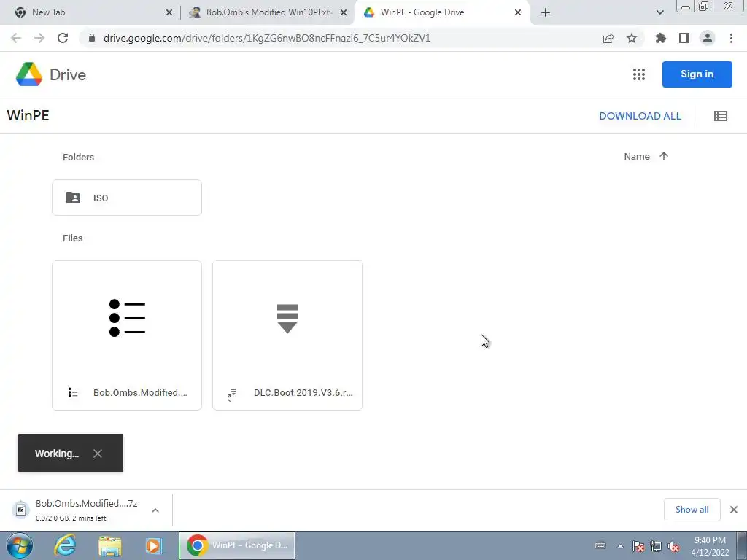747x560 pixels.
Task: Open the DLC.Boot.2019 file thumbnail preview
Action: point(287,318)
